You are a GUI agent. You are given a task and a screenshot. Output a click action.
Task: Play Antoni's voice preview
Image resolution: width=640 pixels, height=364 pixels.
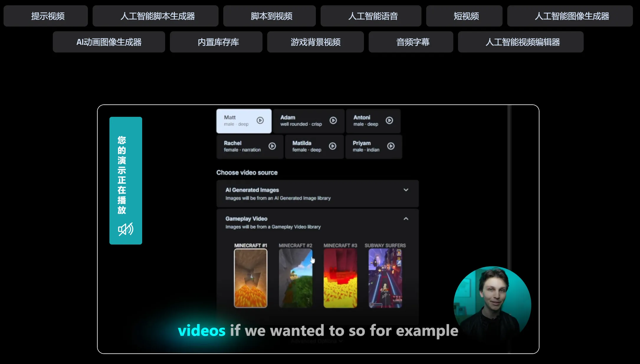point(389,121)
